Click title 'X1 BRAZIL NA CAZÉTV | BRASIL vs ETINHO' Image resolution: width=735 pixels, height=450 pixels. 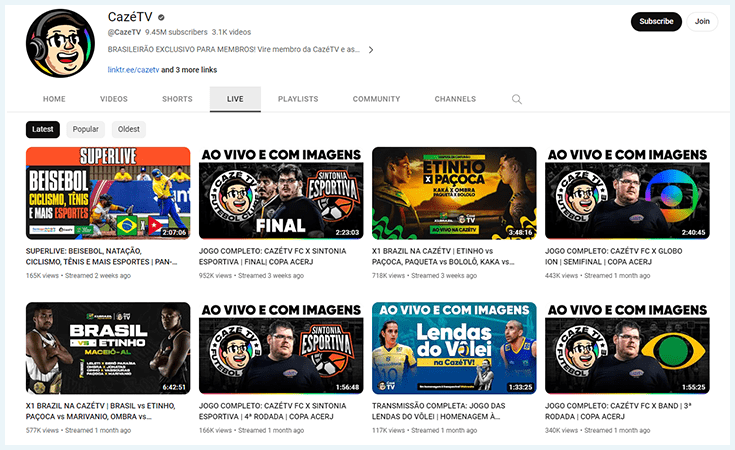[x=101, y=411]
